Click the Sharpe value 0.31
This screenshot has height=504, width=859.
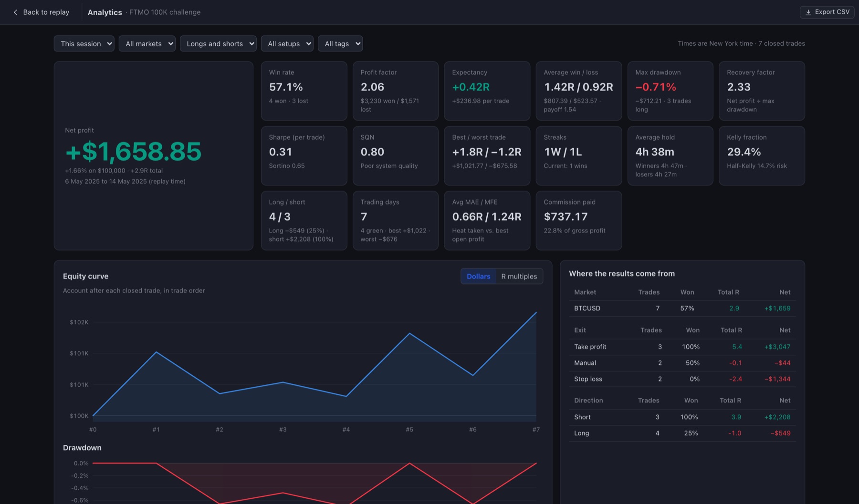click(280, 152)
